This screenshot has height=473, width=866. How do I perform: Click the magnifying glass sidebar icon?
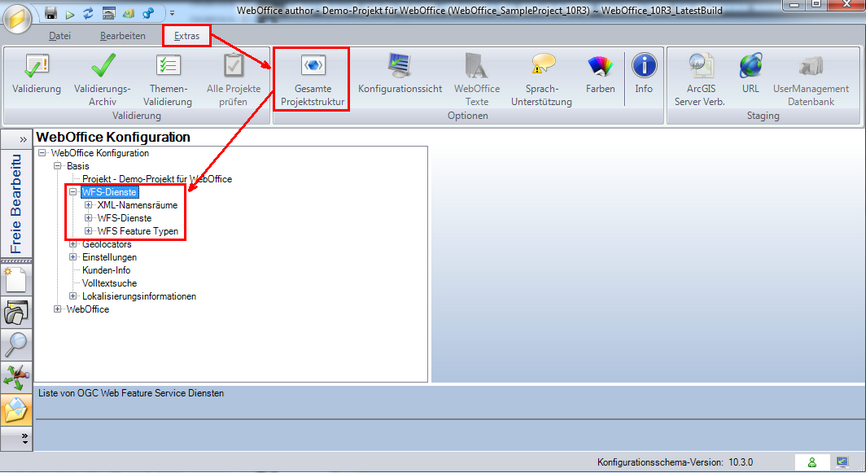coord(16,345)
